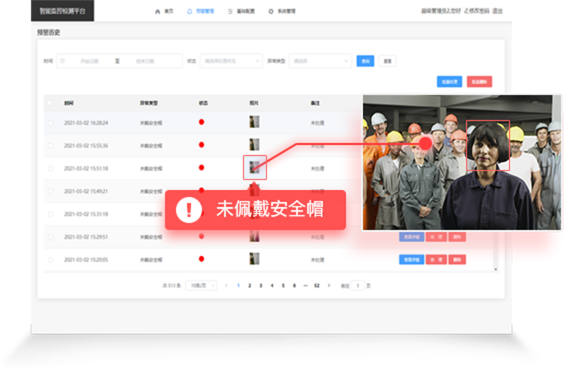Click timestamp text 2021-03-02 16:28:24
The height and width of the screenshot is (370, 564).
pos(86,123)
